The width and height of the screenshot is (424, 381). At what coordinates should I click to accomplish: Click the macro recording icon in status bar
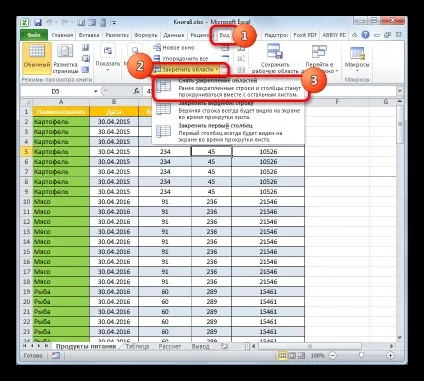pos(56,356)
